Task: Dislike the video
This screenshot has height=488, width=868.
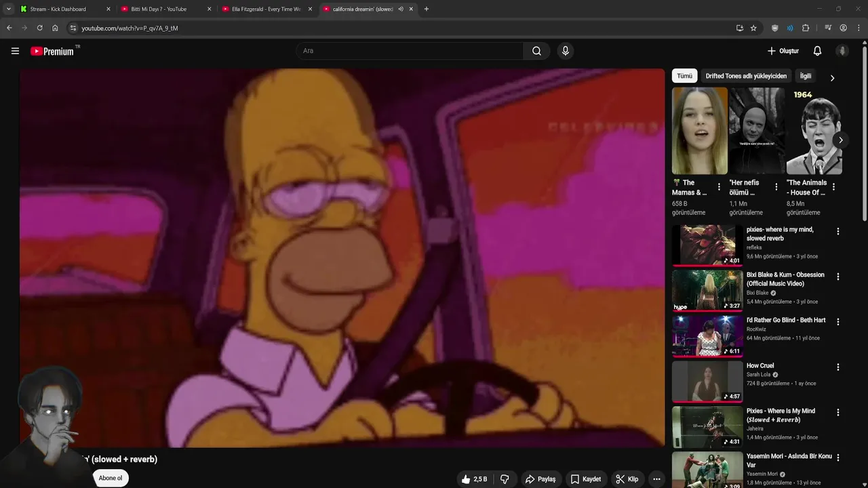Action: point(505,479)
